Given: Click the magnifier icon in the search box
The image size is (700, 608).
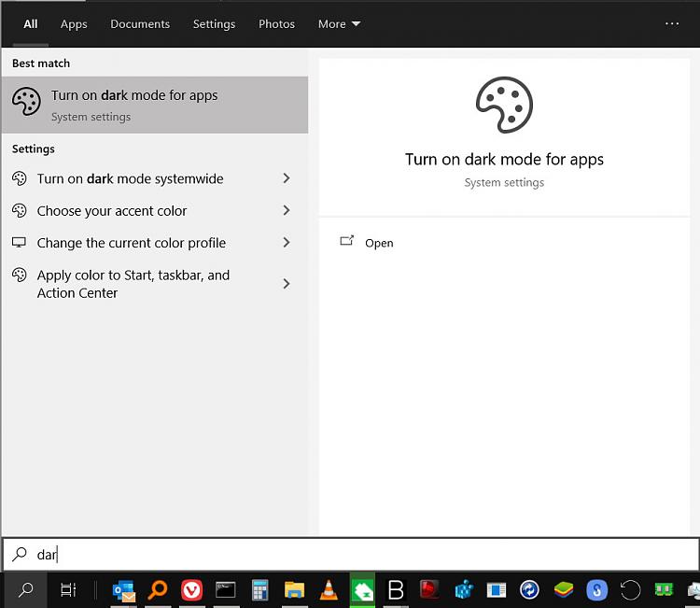Looking at the screenshot, I should click(20, 554).
